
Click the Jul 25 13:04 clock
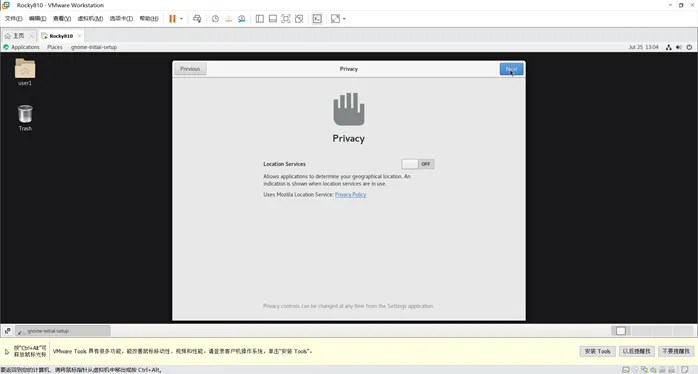coord(643,47)
